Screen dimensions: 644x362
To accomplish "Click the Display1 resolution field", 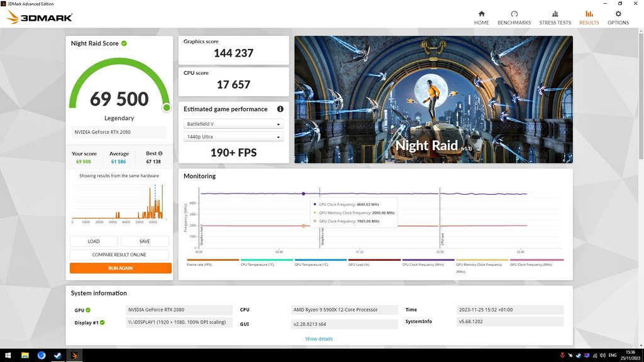I will tap(179, 322).
